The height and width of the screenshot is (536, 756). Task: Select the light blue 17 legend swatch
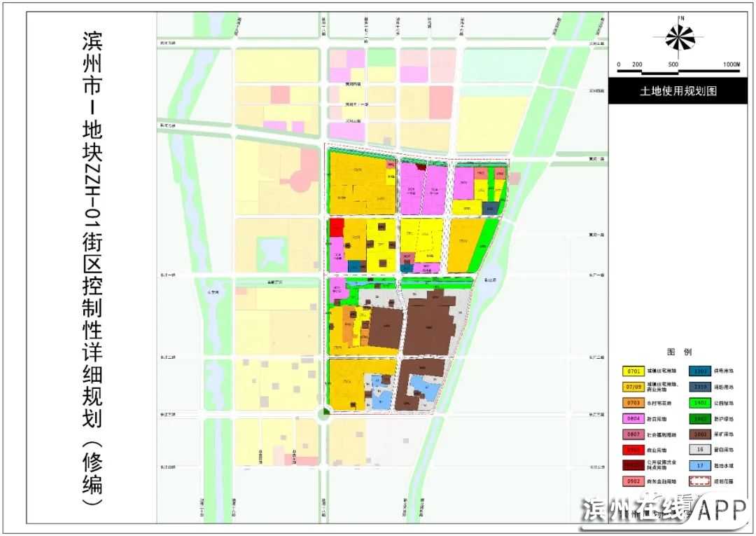click(x=701, y=465)
